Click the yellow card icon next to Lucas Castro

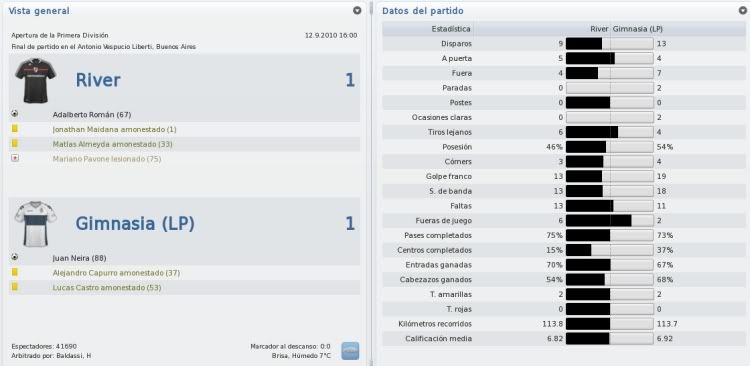(x=15, y=287)
